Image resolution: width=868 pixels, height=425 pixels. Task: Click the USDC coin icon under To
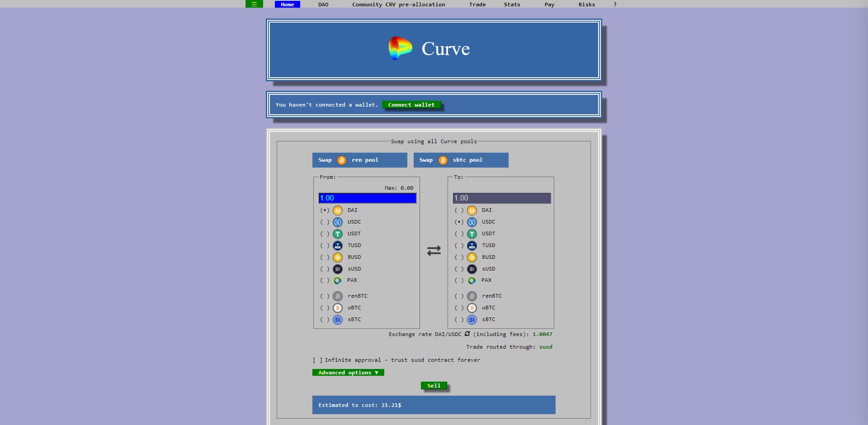pos(472,222)
